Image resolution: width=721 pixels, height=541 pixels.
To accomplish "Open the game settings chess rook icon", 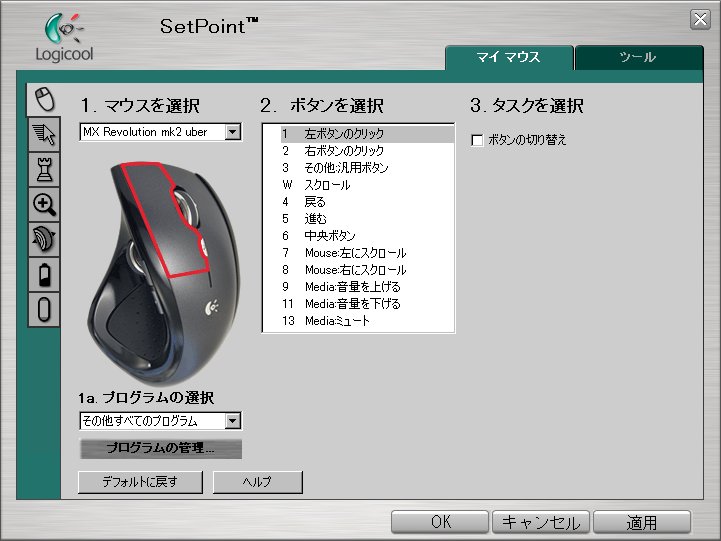I will pos(44,170).
